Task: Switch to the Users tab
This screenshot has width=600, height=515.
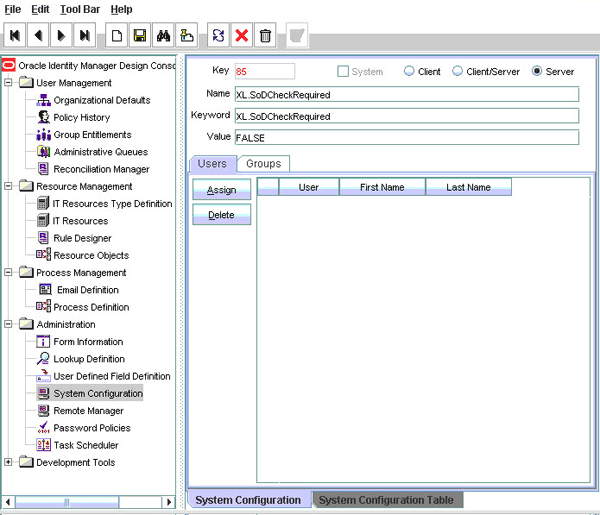Action: [212, 164]
